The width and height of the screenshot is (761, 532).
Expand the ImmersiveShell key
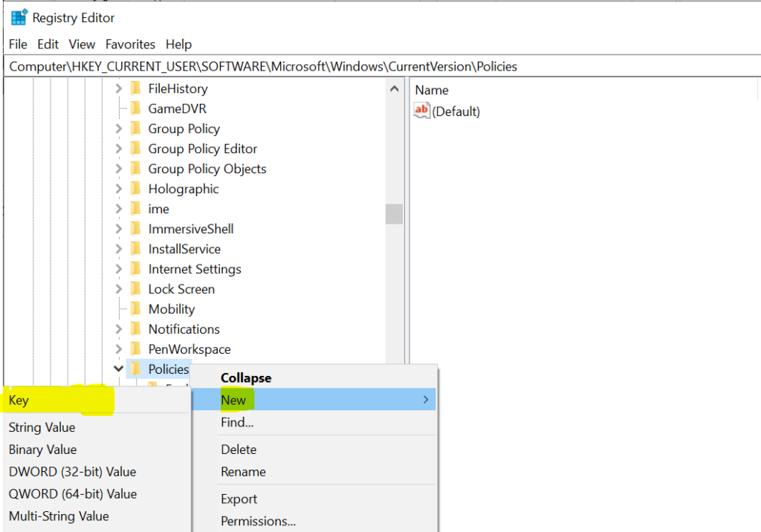click(x=118, y=229)
